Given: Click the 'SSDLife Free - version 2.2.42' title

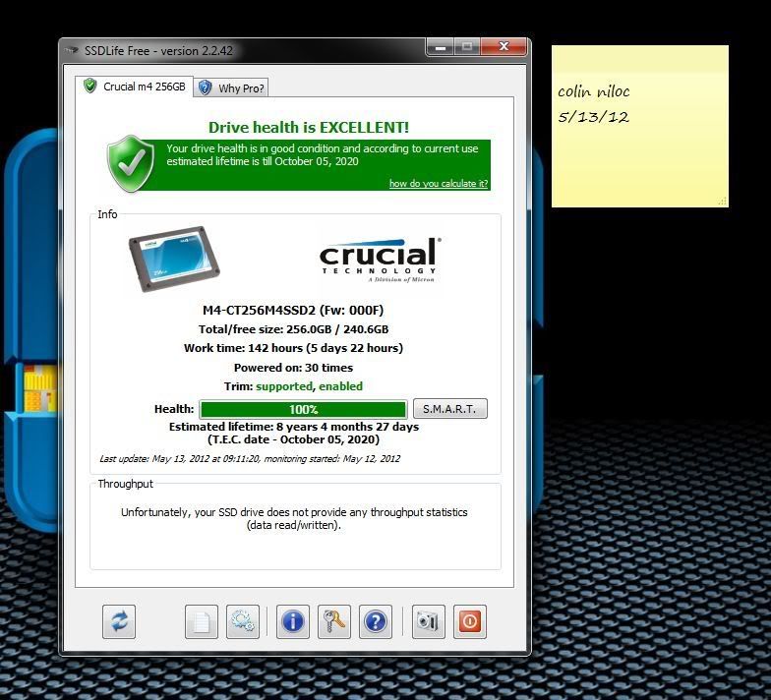Looking at the screenshot, I should (158, 51).
